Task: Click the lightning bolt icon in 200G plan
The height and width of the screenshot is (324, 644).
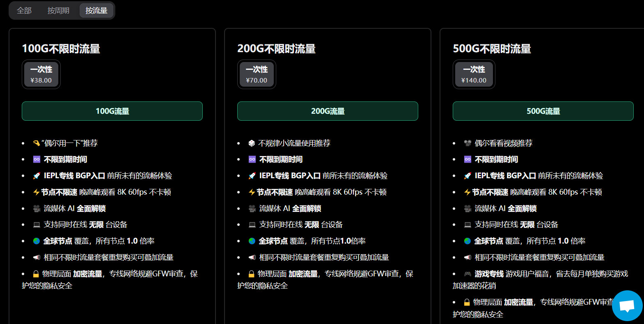Action: [252, 192]
